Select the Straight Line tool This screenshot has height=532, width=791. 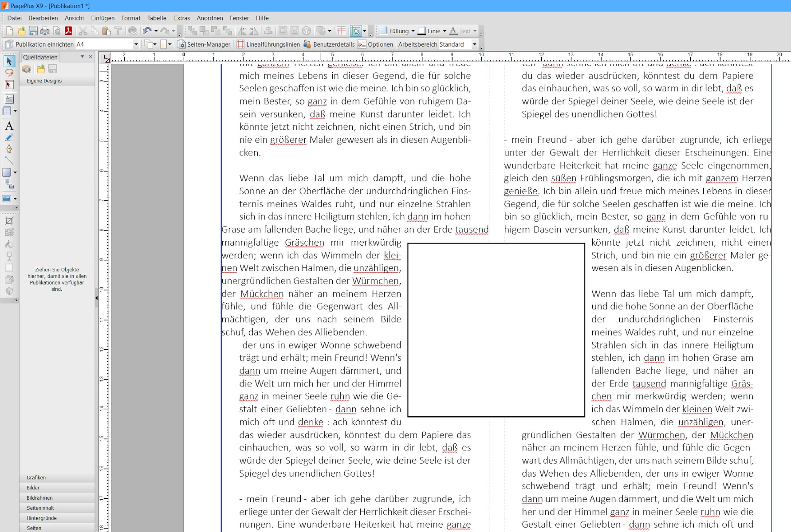pos(9,160)
